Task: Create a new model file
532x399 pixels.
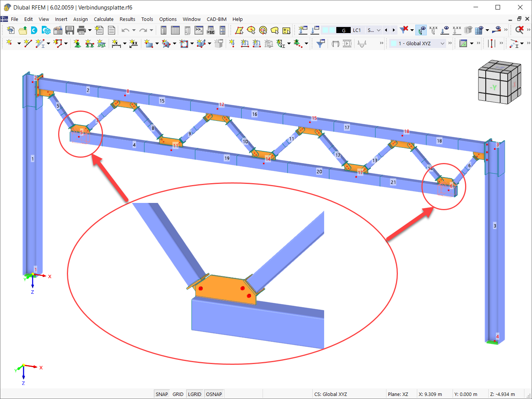Action: coord(11,30)
